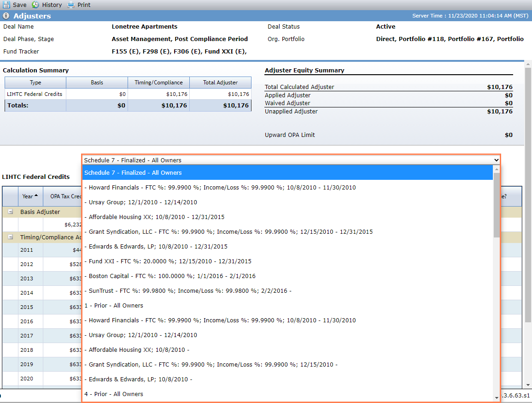Click the Save label in the toolbar
This screenshot has width=532, height=403.
(20, 5)
